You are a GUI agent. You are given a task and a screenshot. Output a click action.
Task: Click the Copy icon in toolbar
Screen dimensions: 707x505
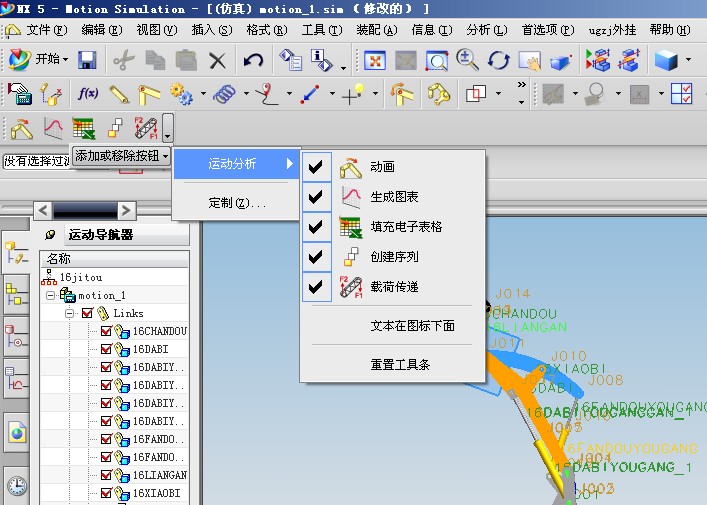tap(156, 60)
